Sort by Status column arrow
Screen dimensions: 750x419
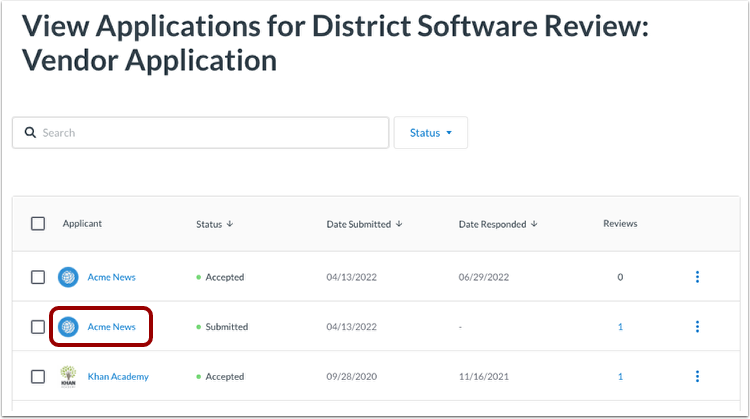pyautogui.click(x=230, y=224)
